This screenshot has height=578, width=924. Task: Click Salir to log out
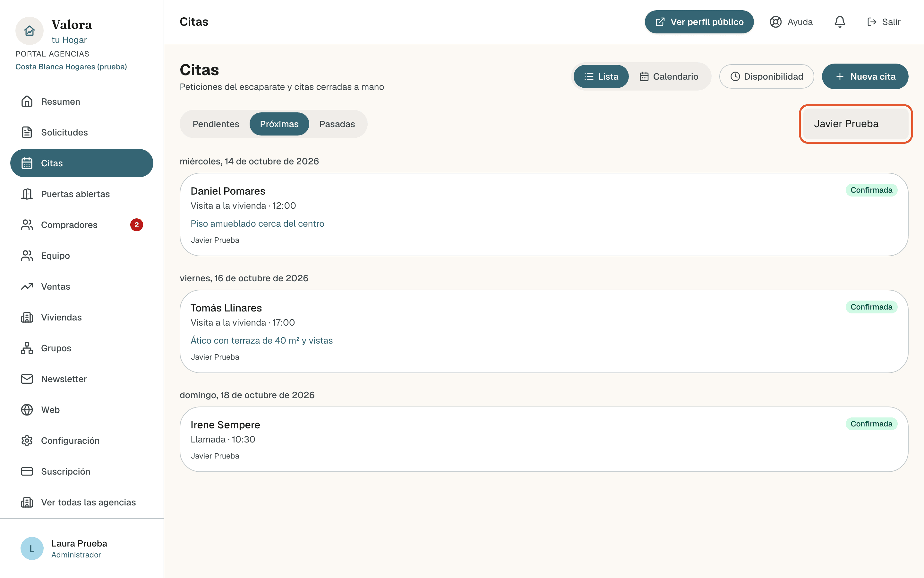click(x=884, y=22)
